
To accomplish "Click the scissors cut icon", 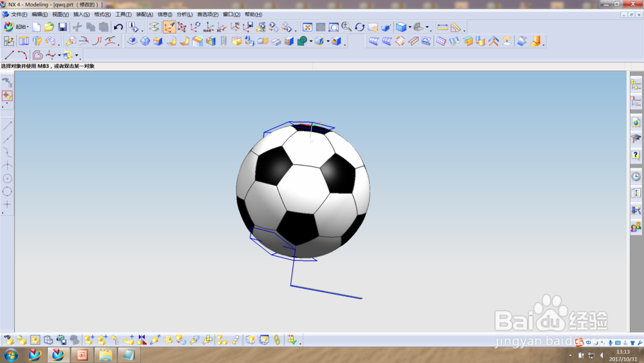I will (77, 27).
